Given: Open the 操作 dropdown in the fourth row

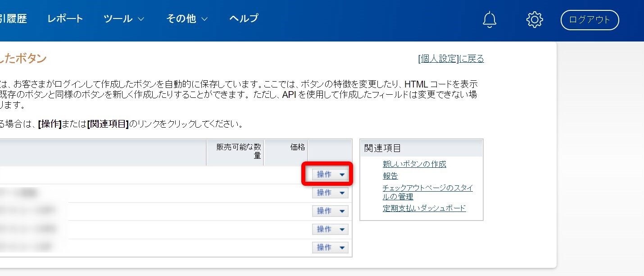Looking at the screenshot, I should 330,229.
